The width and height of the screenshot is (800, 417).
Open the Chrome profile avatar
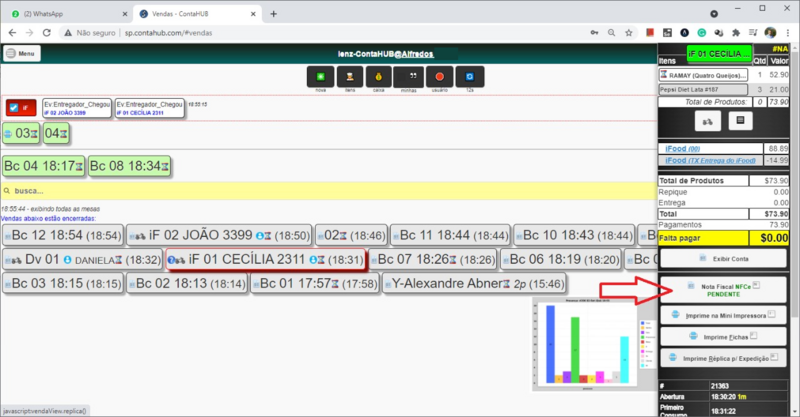(x=770, y=33)
